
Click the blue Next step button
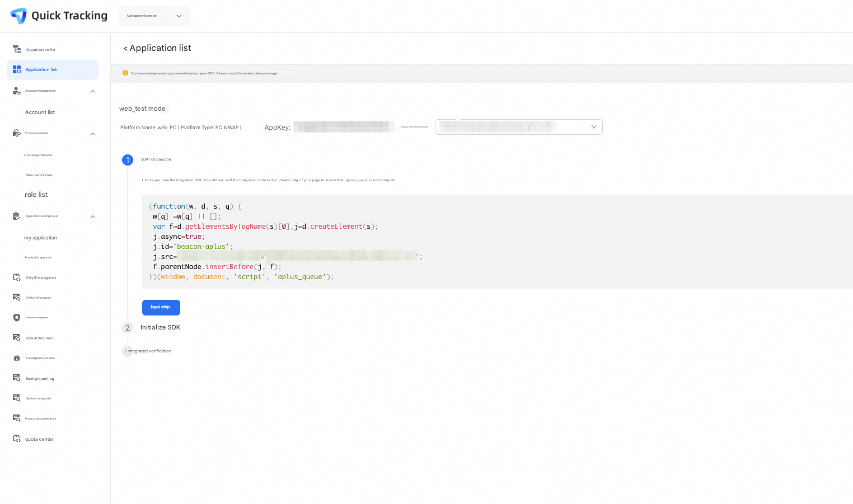(161, 307)
